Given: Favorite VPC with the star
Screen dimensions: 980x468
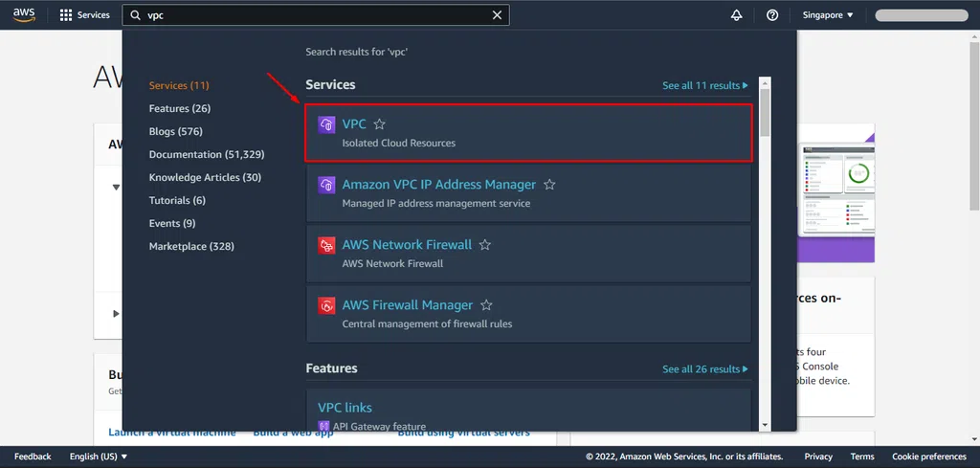Looking at the screenshot, I should click(379, 124).
